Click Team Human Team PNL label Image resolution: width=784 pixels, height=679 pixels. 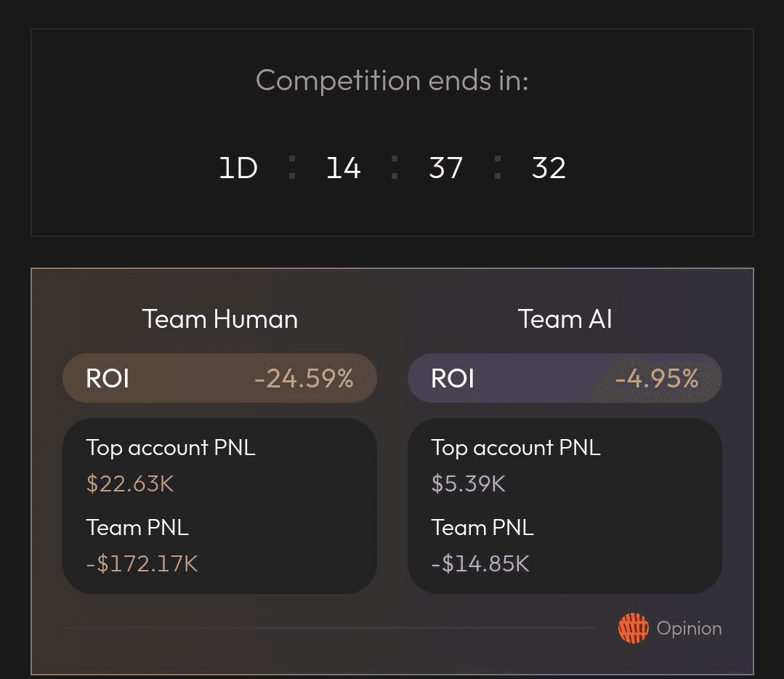click(x=137, y=528)
